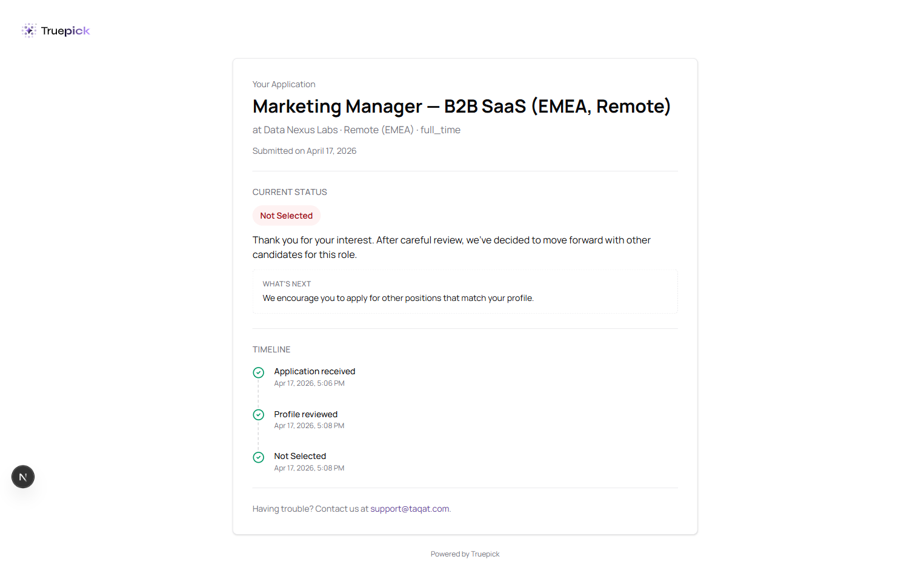The image size is (924, 588).
Task: Click the Submitted on April 17, 2026 text
Action: tap(304, 151)
